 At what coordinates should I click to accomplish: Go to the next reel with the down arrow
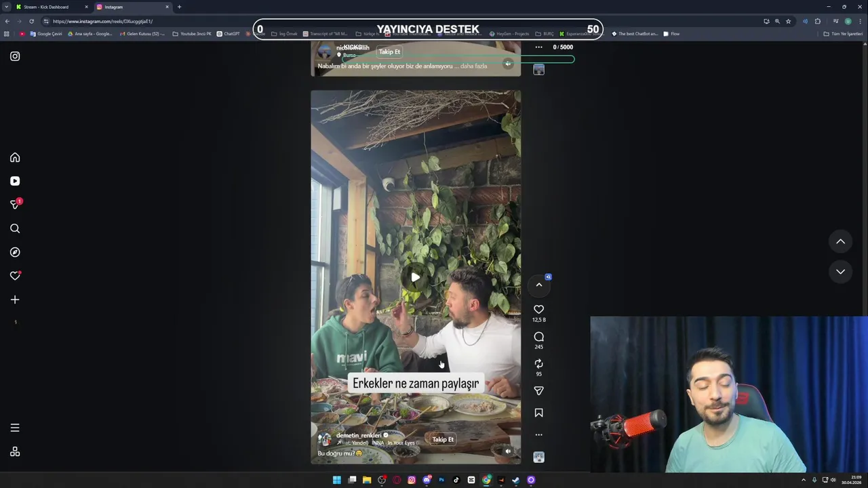click(x=840, y=272)
